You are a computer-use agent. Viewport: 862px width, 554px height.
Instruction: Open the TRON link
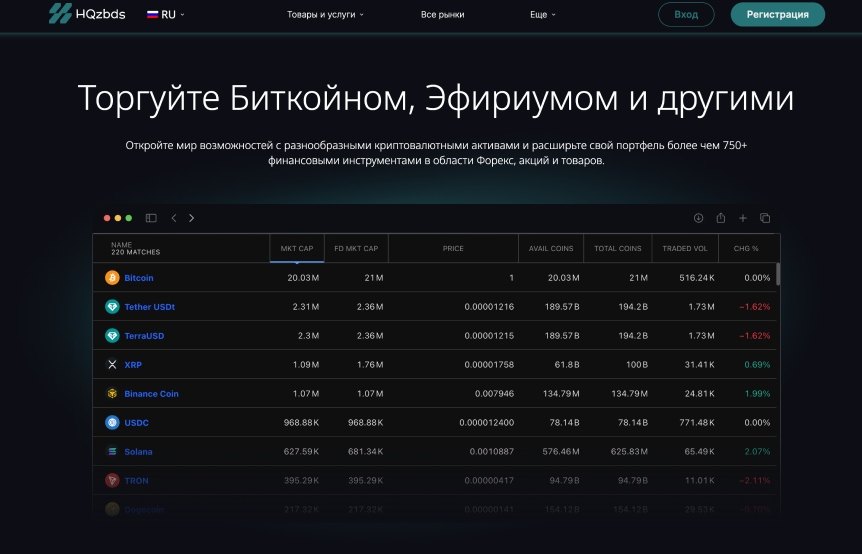[x=136, y=481]
